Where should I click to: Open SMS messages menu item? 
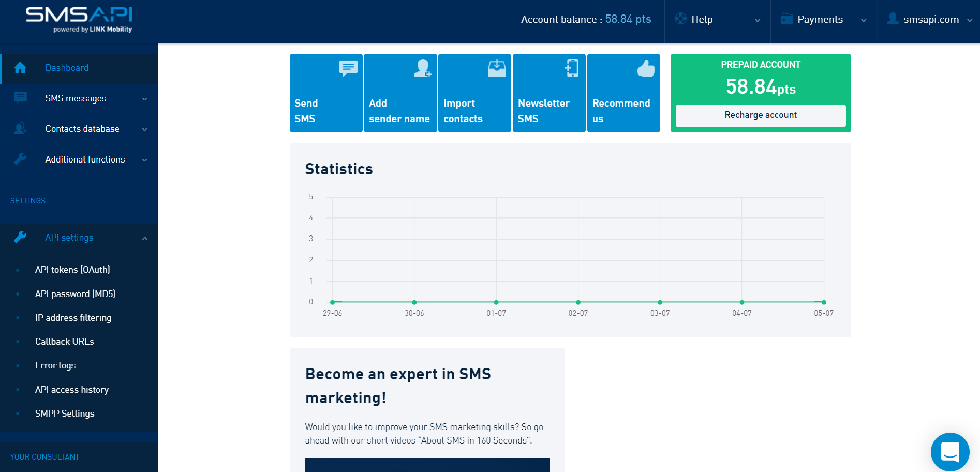79,98
